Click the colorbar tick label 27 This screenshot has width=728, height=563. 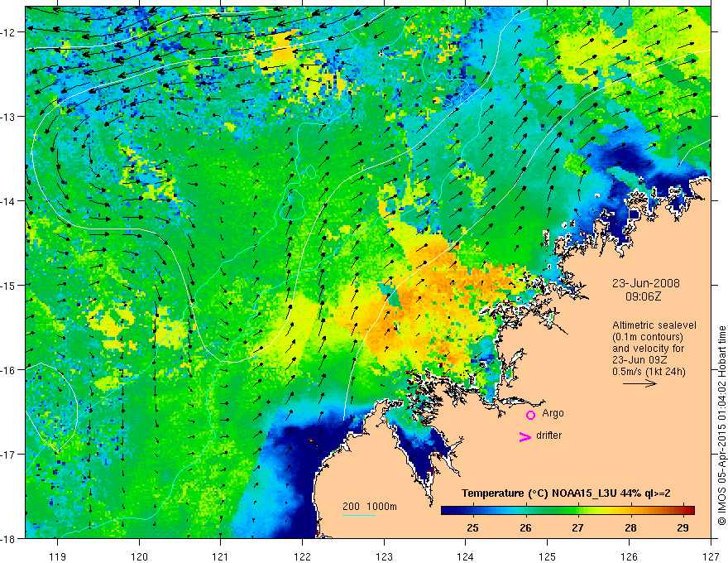click(577, 527)
